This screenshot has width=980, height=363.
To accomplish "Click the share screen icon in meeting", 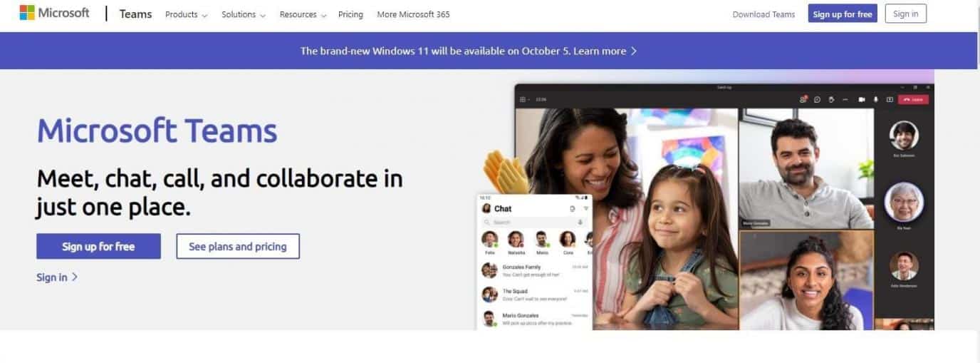I will (x=890, y=100).
